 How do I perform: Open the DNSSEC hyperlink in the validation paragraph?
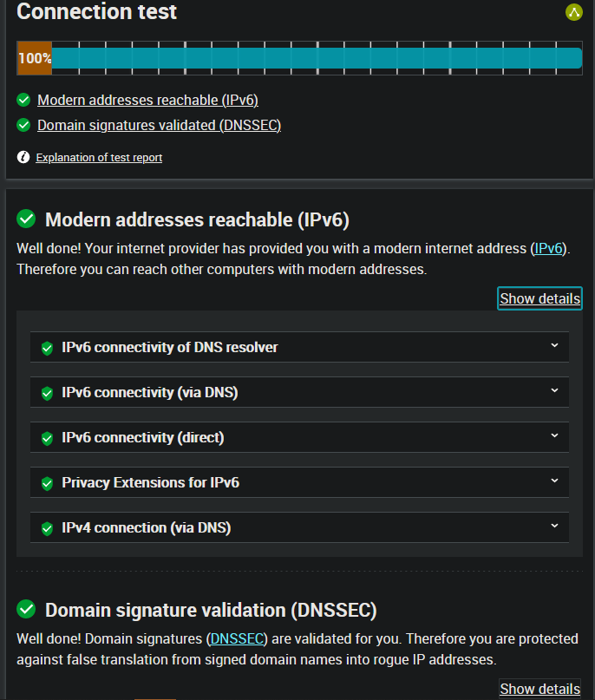236,638
